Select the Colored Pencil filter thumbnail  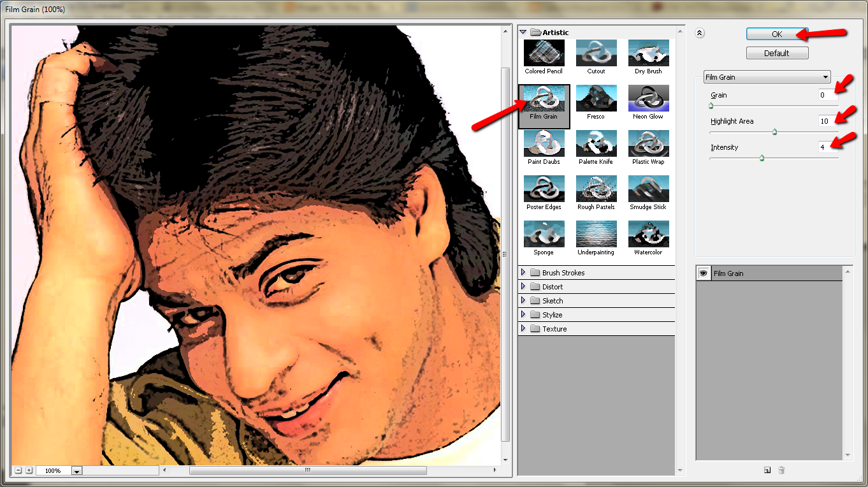[x=544, y=53]
